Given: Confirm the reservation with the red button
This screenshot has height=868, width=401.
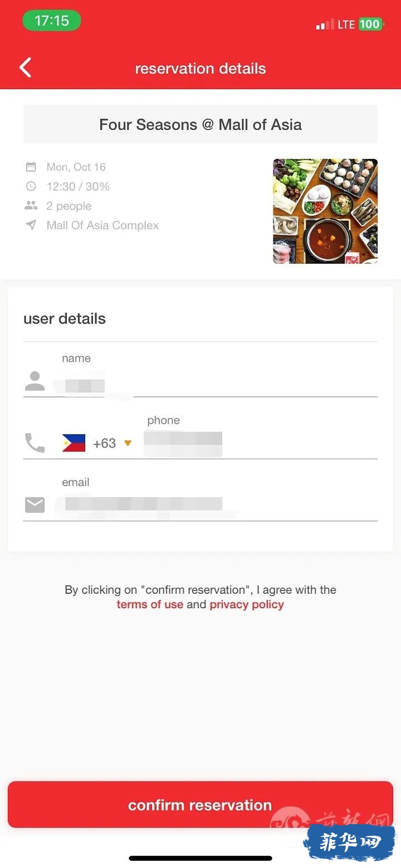Looking at the screenshot, I should tap(200, 804).
